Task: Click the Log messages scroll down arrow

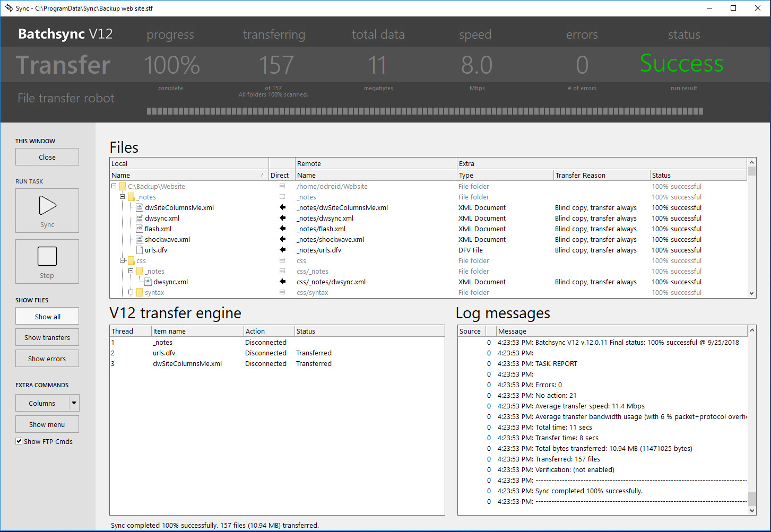Action: (x=751, y=510)
